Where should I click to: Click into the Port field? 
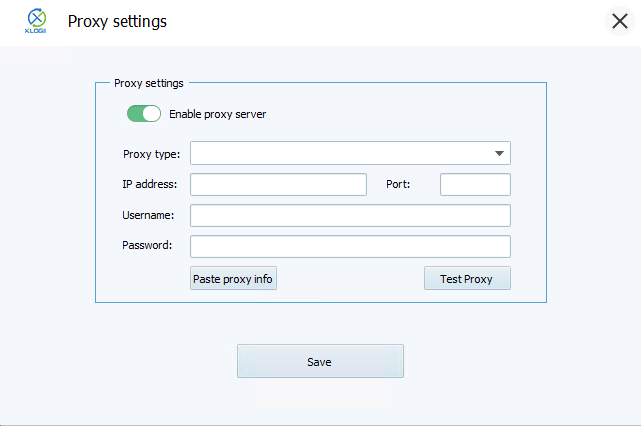click(x=475, y=184)
